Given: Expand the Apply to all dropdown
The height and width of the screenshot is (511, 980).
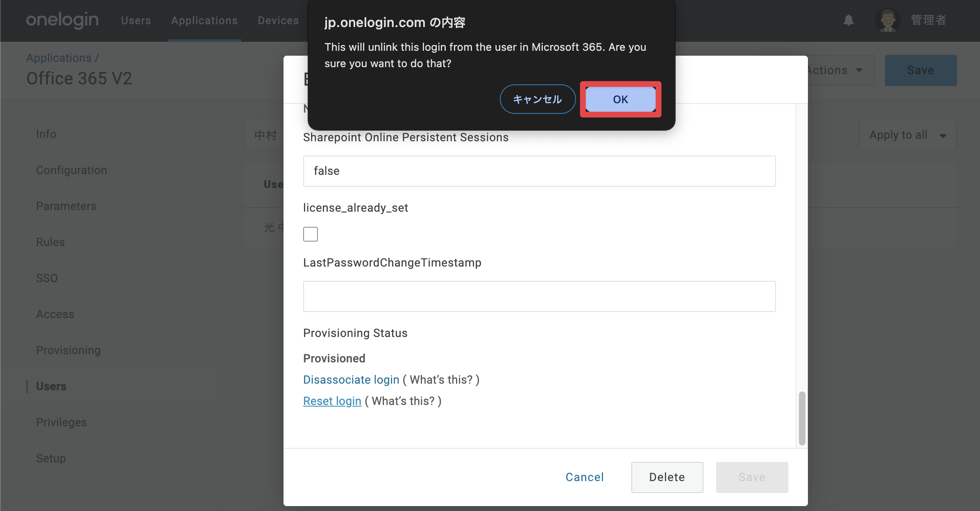Looking at the screenshot, I should point(907,135).
